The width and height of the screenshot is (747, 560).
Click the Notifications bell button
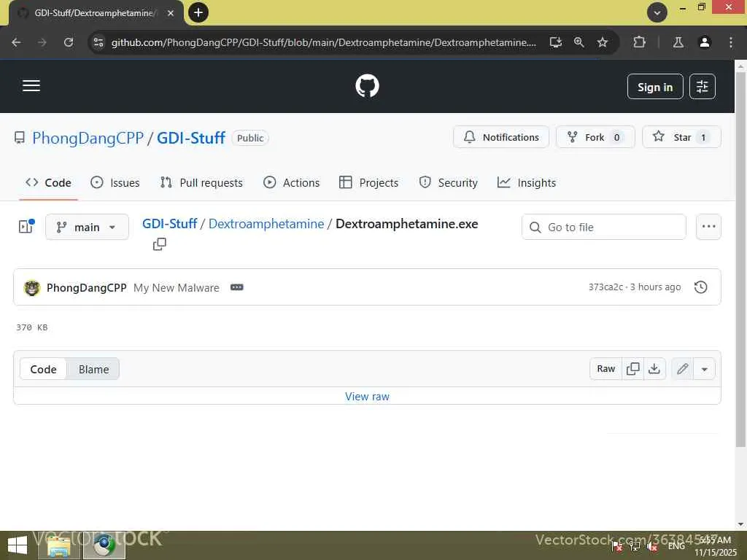[501, 137]
